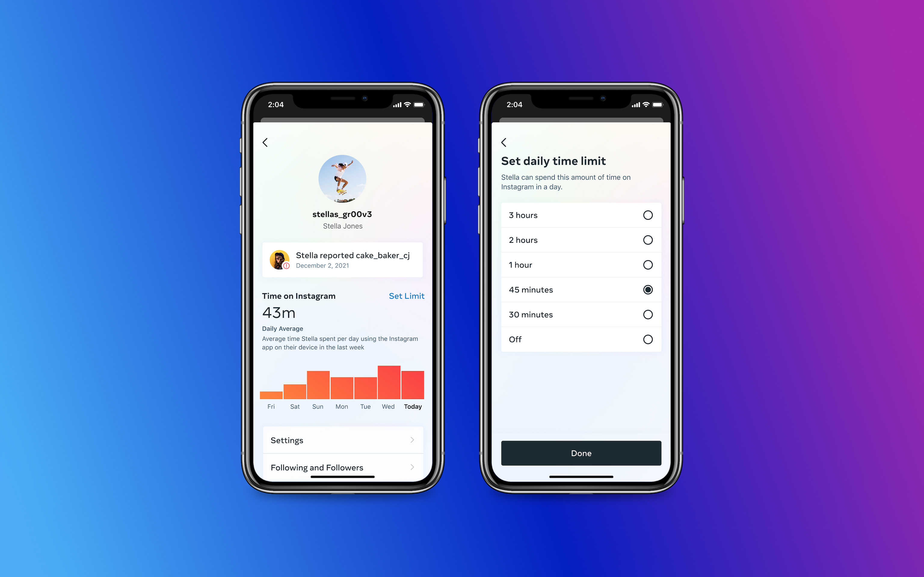The image size is (924, 577).
Task: Tap the chevron next to Settings
Action: (x=413, y=440)
